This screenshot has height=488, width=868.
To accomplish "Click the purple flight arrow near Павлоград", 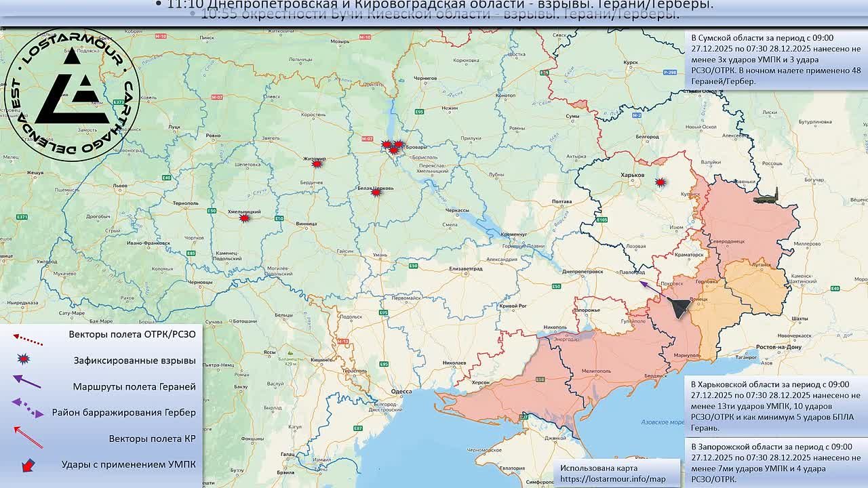I will [x=651, y=288].
